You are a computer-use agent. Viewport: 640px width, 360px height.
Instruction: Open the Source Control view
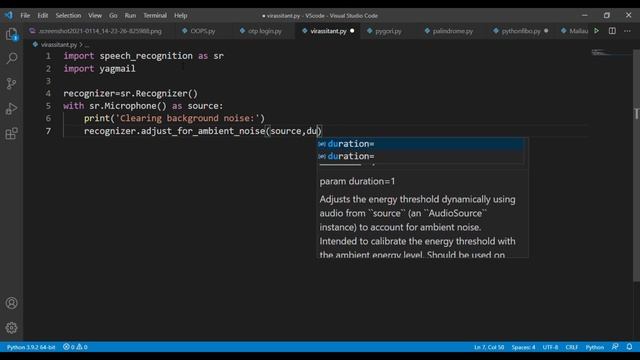[x=11, y=84]
